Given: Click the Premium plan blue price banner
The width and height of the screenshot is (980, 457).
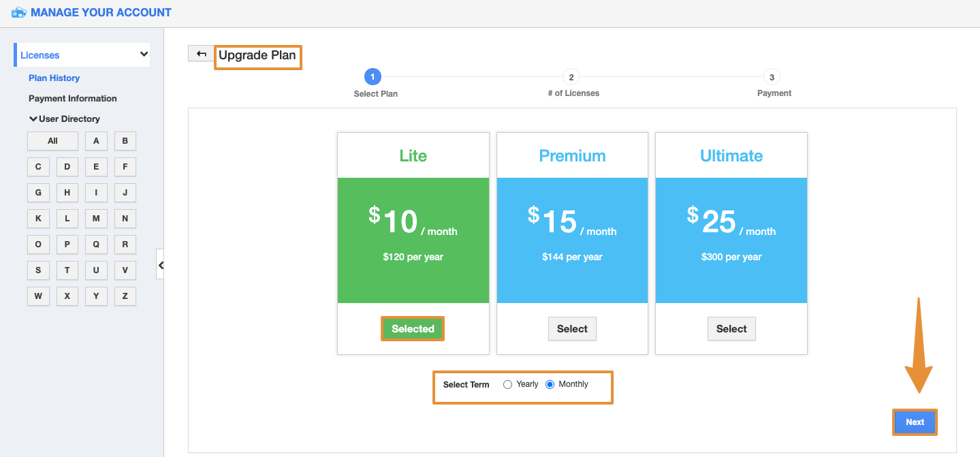Looking at the screenshot, I should click(x=571, y=240).
